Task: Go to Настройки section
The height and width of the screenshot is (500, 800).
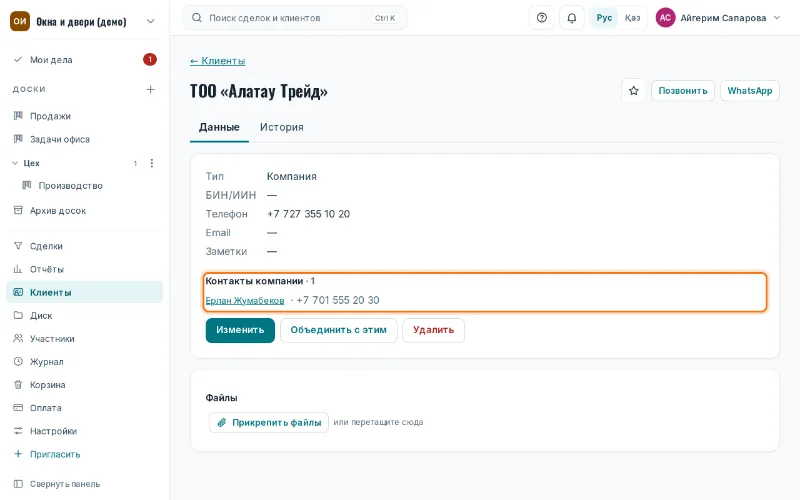Action: (x=85, y=431)
